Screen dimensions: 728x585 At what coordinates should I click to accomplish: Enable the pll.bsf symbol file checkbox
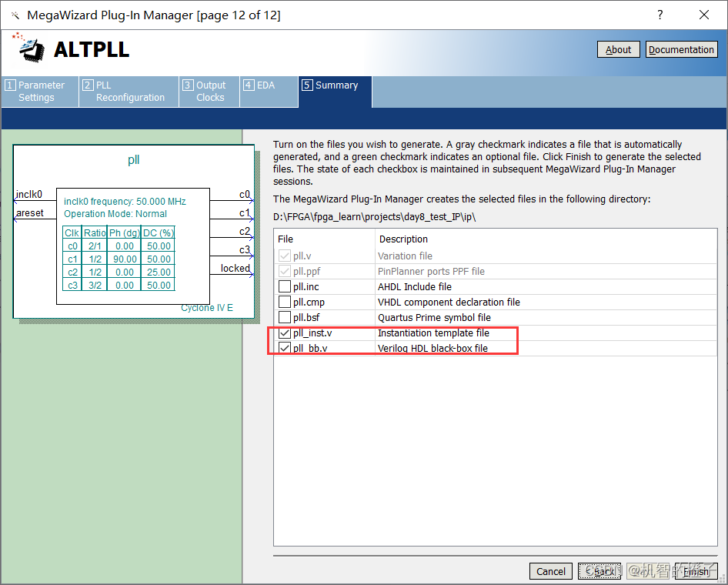pyautogui.click(x=285, y=317)
